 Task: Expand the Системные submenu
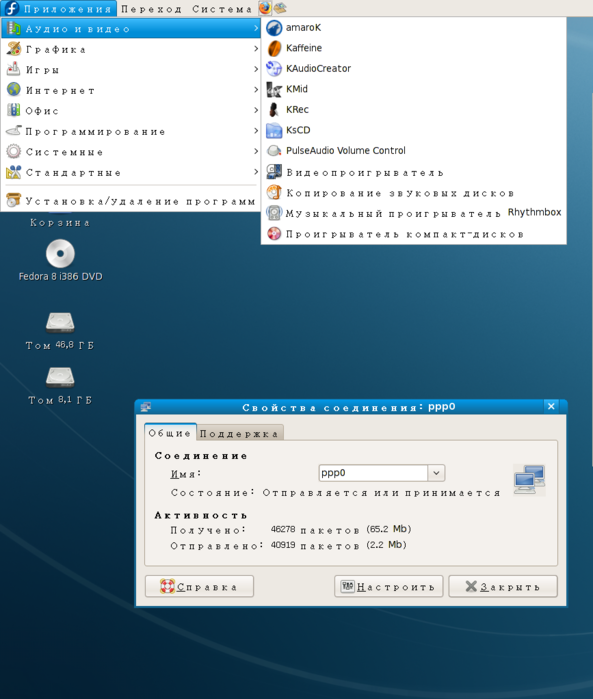(x=131, y=152)
